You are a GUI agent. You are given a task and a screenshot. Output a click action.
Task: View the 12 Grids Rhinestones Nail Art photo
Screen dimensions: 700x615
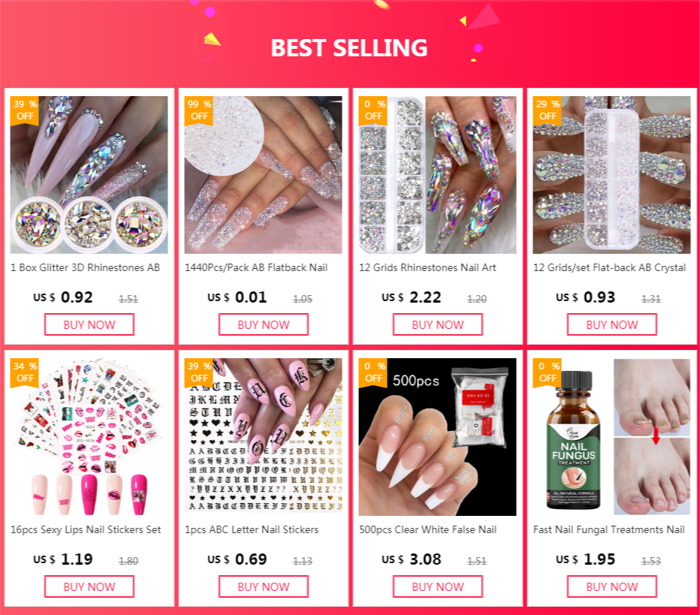437,175
